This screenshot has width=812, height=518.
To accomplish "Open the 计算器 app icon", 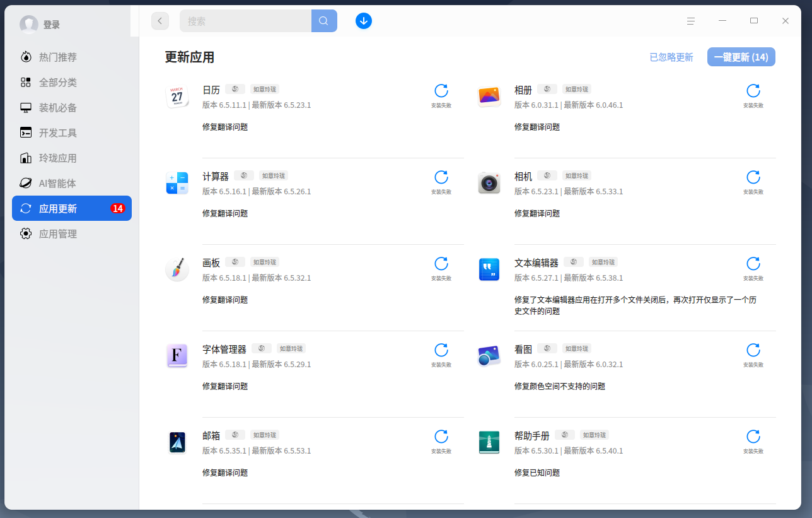I will [177, 183].
